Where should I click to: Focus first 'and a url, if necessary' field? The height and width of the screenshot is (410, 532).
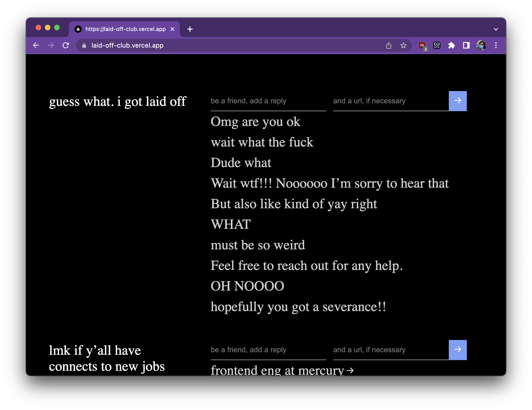391,101
